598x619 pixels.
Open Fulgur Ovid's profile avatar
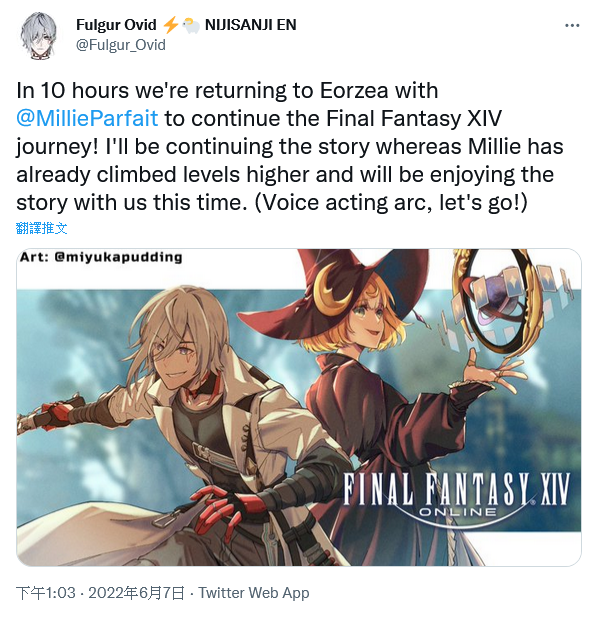pos(39,36)
